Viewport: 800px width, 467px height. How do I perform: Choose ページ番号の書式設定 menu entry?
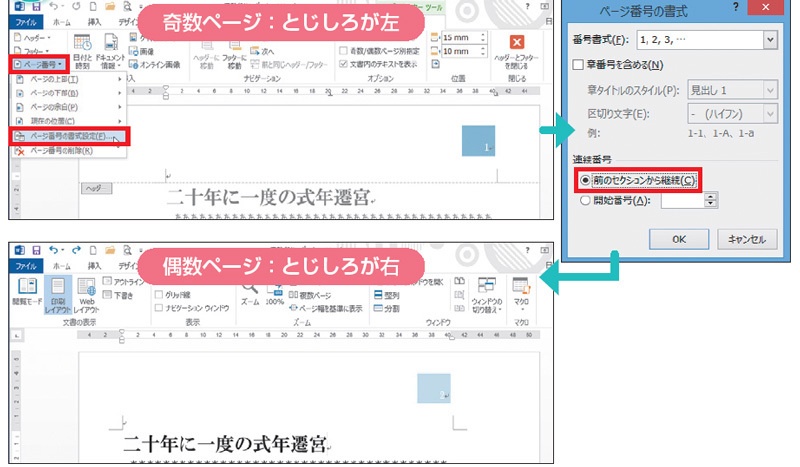point(72,135)
